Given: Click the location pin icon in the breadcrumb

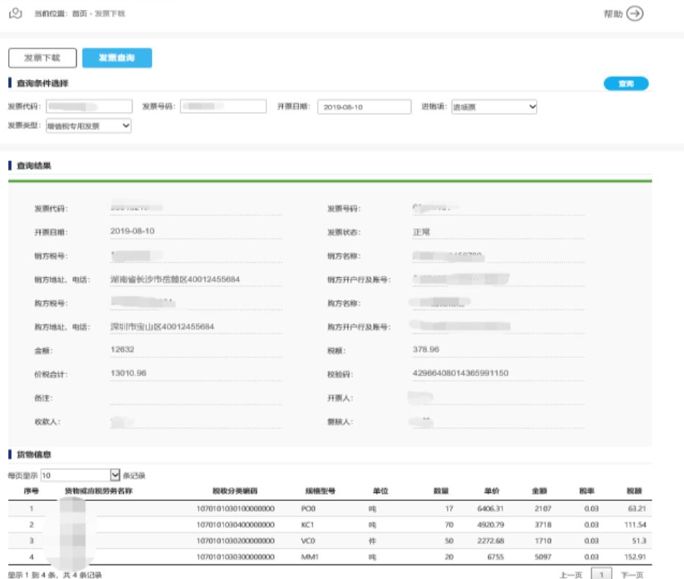Looking at the screenshot, I should pos(14,12).
